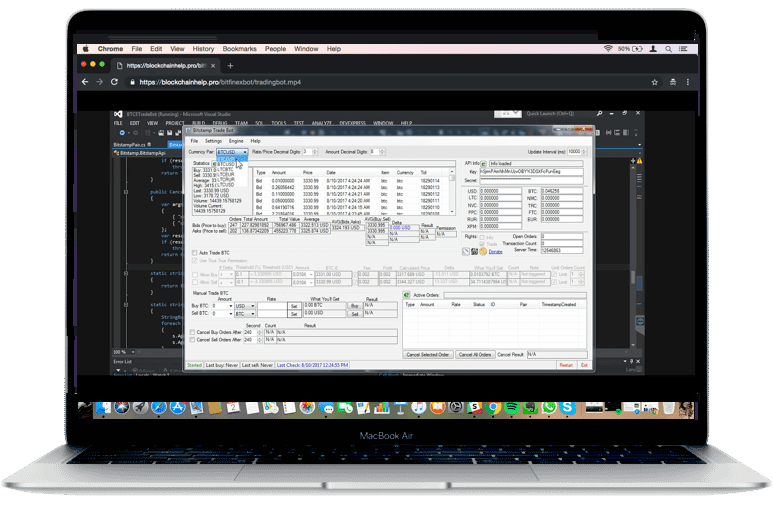This screenshot has height=505, width=773.
Task: Open Spotify from the dock
Action: pyautogui.click(x=512, y=408)
